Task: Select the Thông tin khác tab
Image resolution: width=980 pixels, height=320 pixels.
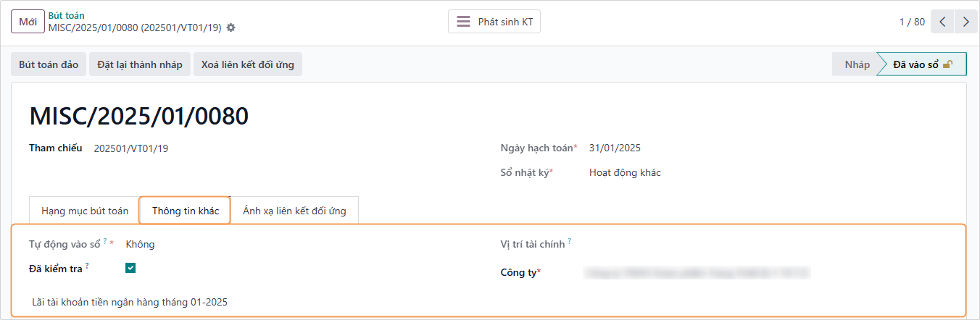Action: click(x=186, y=211)
